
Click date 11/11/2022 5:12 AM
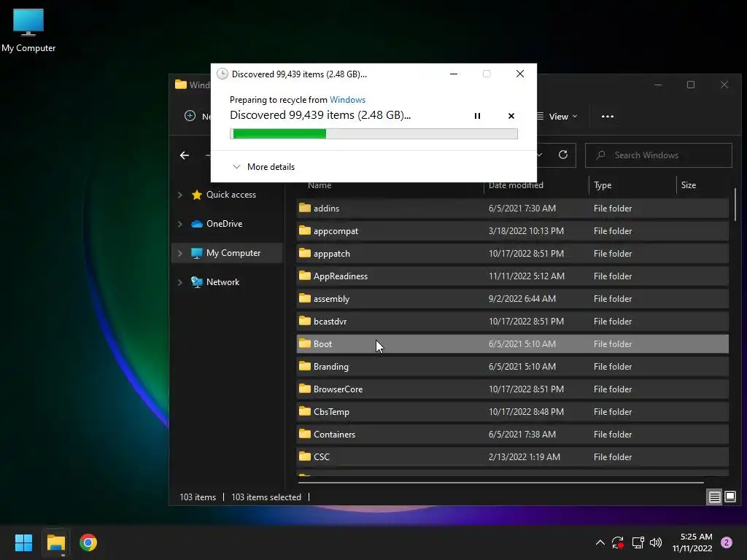[527, 276]
